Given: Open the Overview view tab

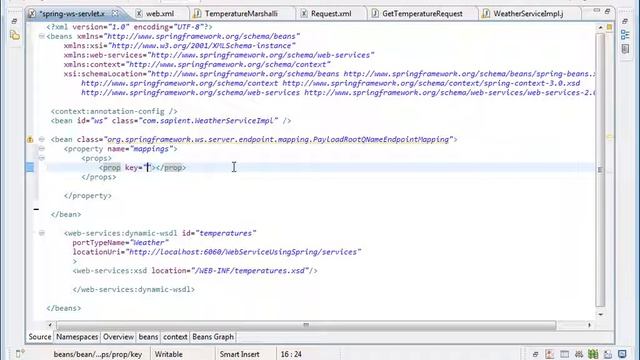Looking at the screenshot, I should 118,337.
